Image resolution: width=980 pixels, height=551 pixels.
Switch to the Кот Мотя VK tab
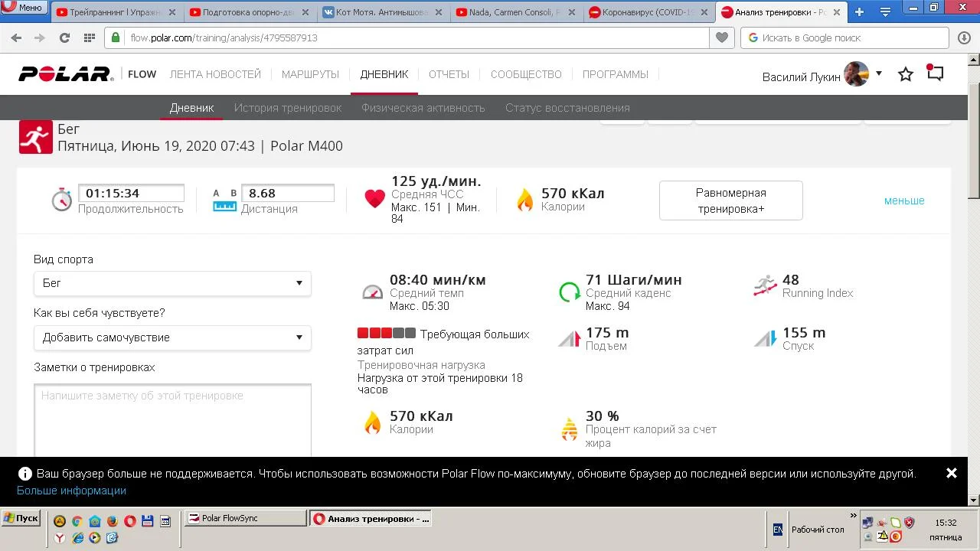point(383,12)
